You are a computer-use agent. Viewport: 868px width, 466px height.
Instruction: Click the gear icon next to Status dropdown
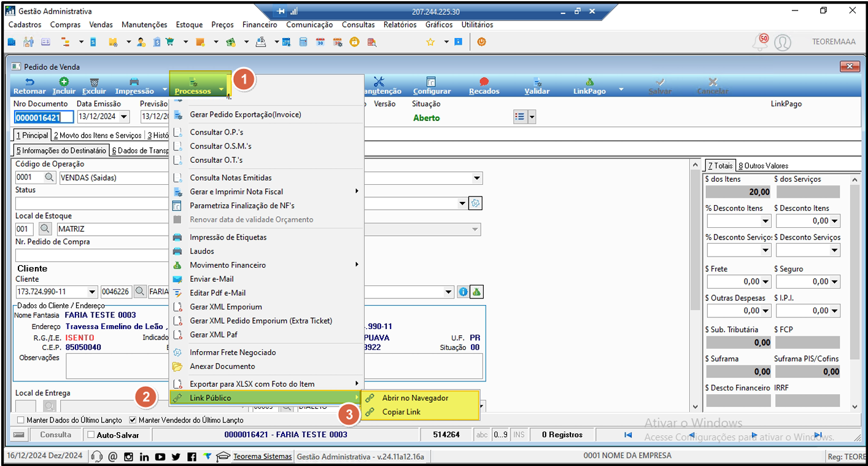click(475, 203)
